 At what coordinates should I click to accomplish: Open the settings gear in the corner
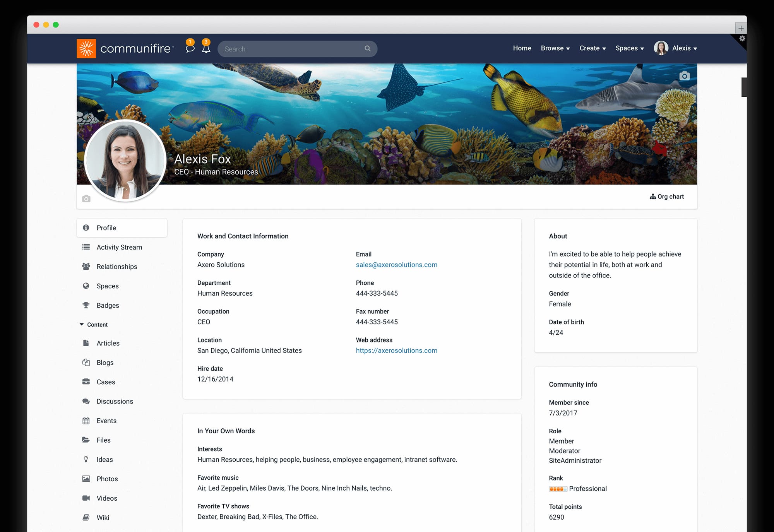coord(742,39)
